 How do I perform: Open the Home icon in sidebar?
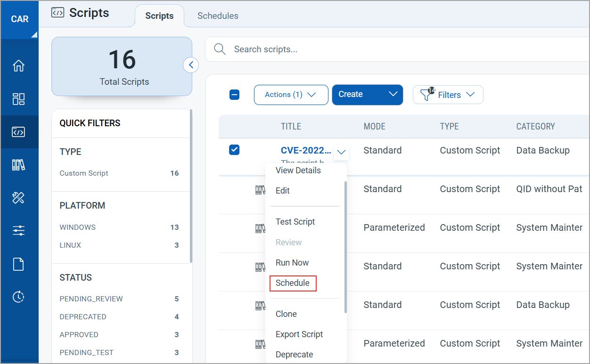tap(18, 65)
